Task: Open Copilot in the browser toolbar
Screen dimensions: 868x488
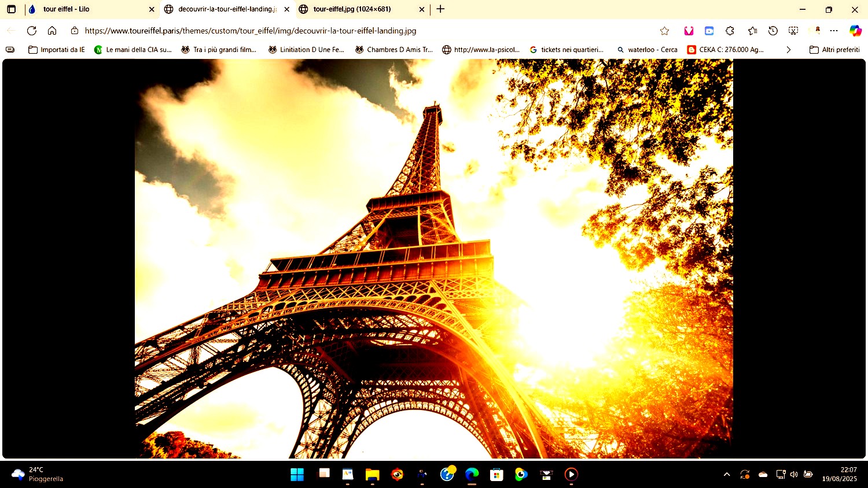Action: coord(855,31)
